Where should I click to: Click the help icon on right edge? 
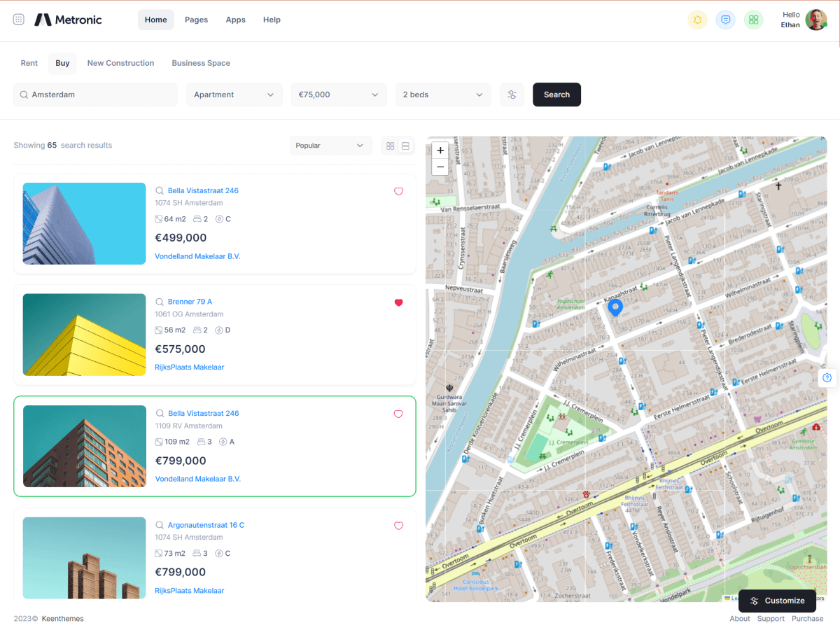tap(827, 378)
